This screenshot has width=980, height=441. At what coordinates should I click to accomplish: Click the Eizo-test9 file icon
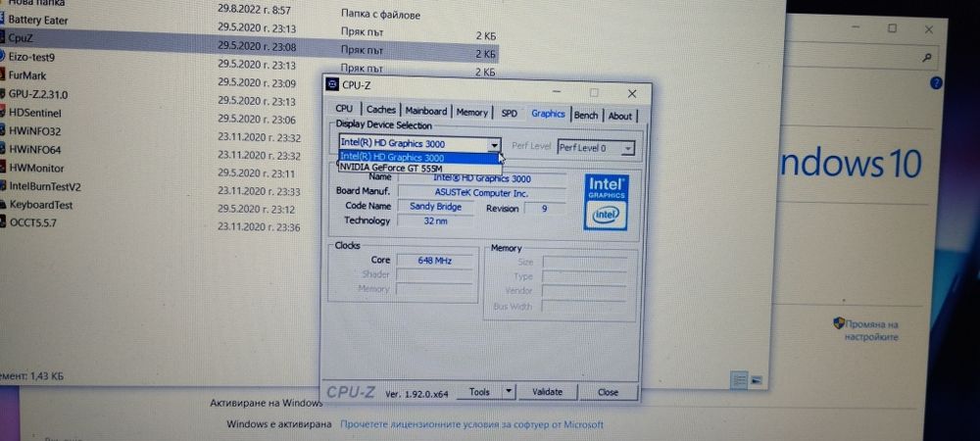(3, 57)
